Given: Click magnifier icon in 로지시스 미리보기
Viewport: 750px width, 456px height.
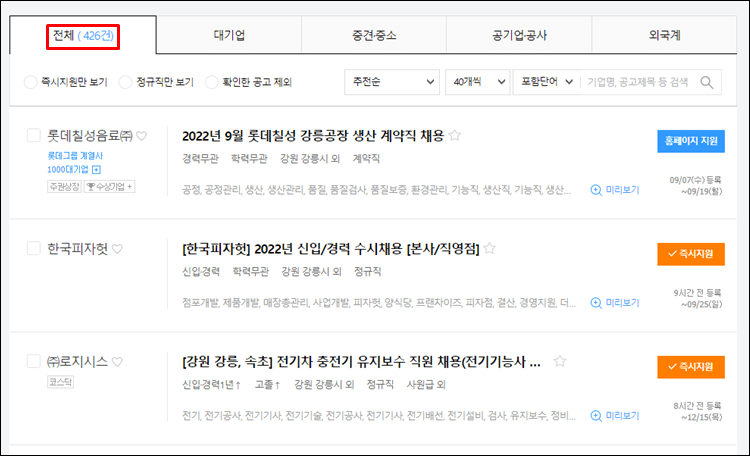Looking at the screenshot, I should [596, 416].
